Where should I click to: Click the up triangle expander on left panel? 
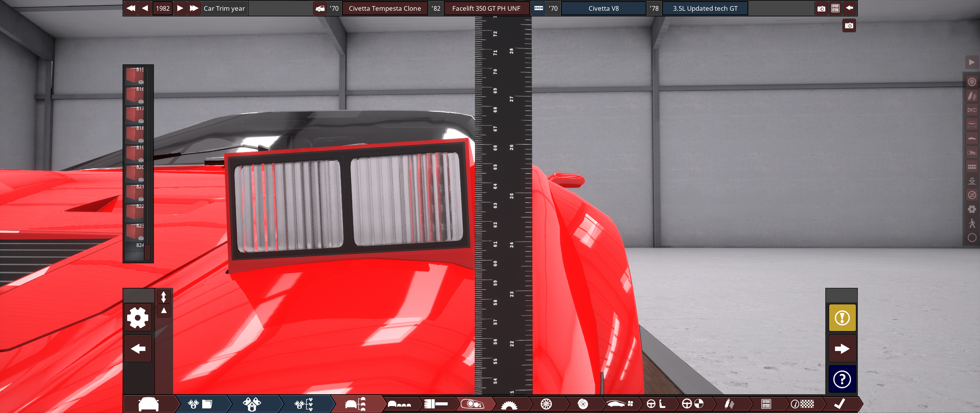(x=164, y=310)
